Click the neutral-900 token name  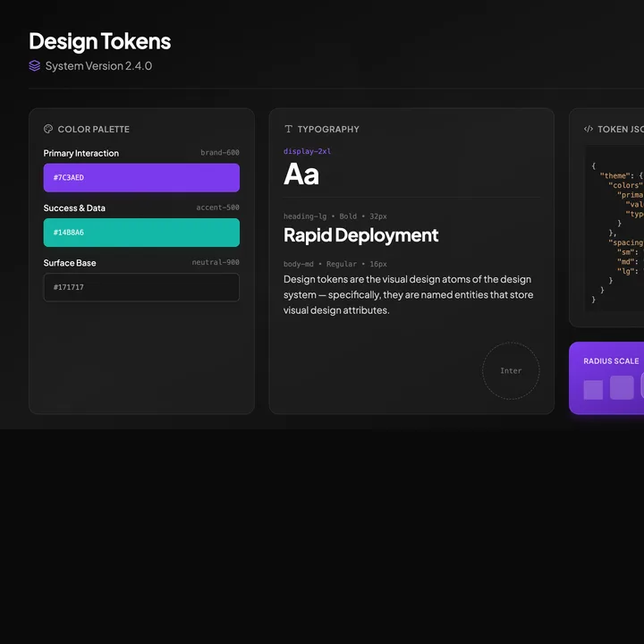216,262
